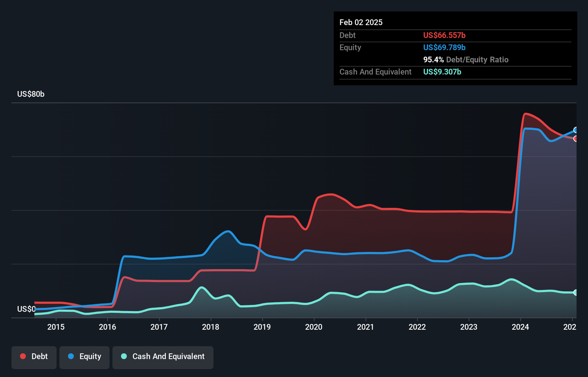Click the Cash And Equivalent label in tooltip
The image size is (588, 377).
coord(375,72)
